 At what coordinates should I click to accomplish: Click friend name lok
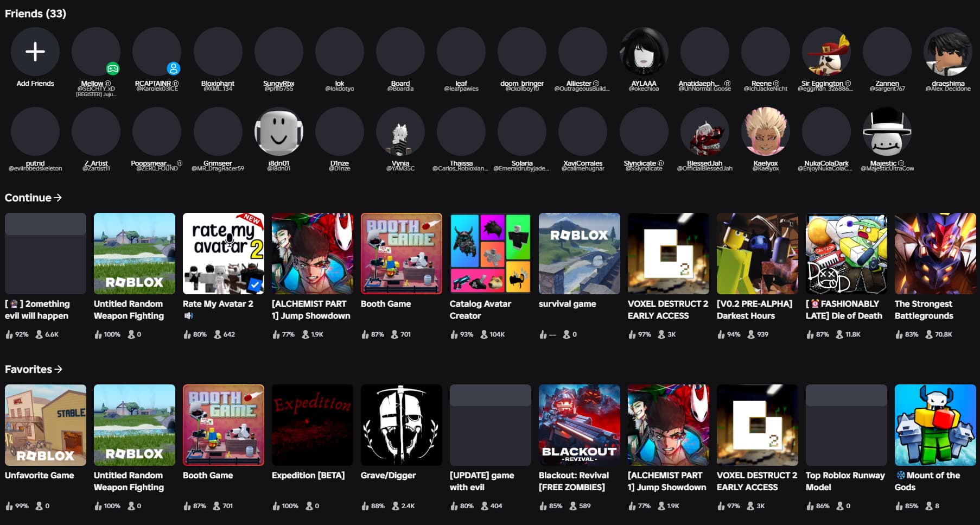[x=340, y=83]
